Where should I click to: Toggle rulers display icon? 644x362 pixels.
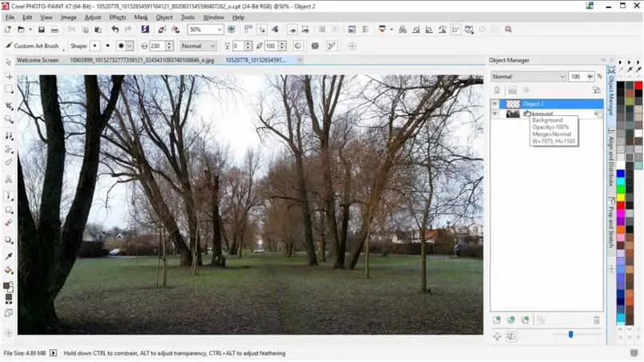click(x=248, y=30)
